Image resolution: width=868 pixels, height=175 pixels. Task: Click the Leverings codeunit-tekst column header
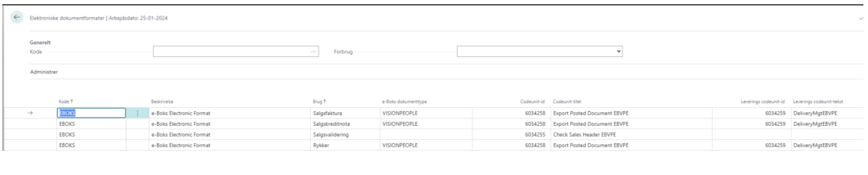point(818,102)
